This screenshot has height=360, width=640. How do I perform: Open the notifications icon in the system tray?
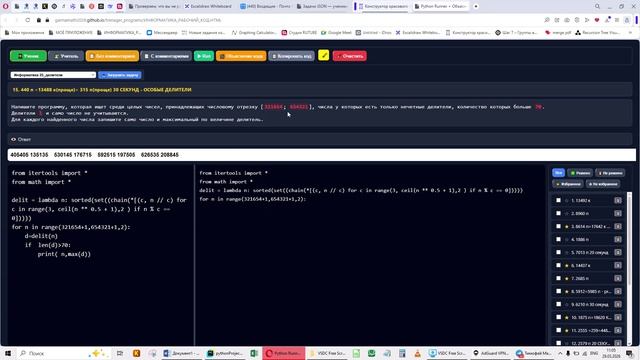click(x=630, y=353)
